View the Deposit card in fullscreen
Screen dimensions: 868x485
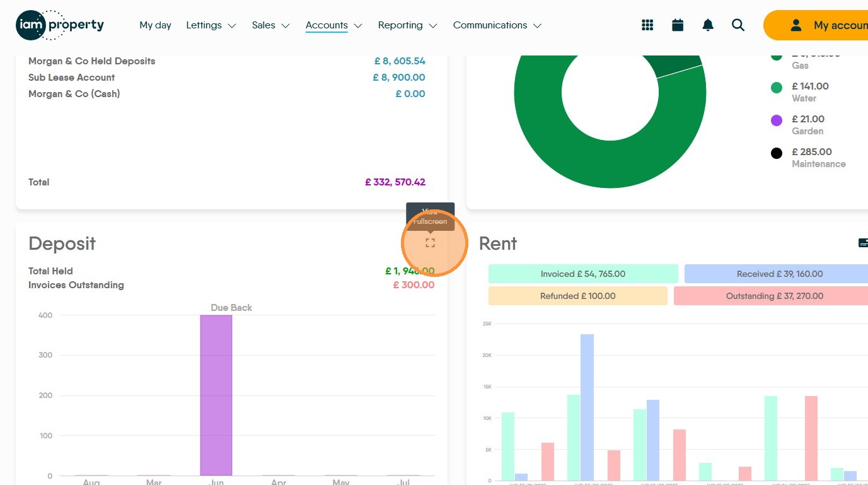[x=430, y=243]
